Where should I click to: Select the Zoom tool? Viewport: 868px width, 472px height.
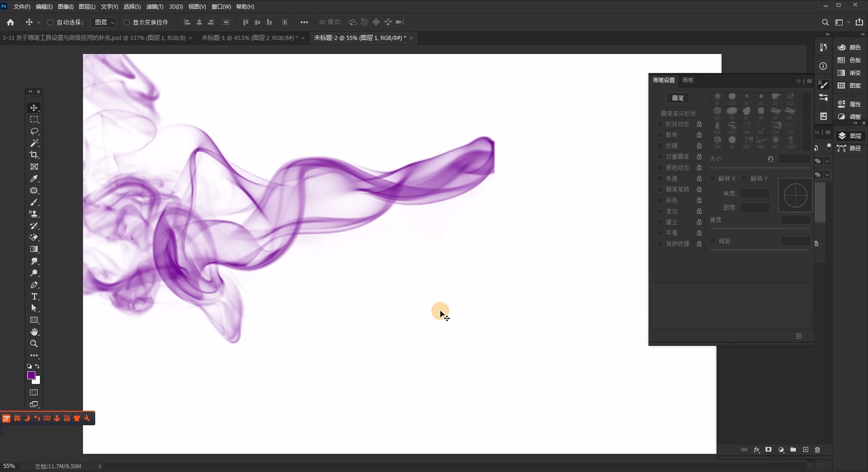pos(34,344)
